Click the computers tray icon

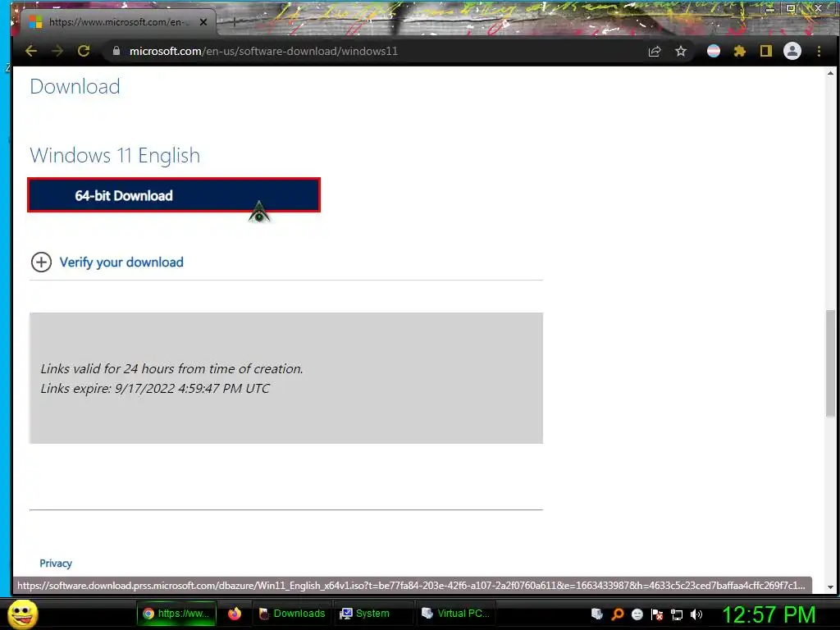tap(597, 614)
